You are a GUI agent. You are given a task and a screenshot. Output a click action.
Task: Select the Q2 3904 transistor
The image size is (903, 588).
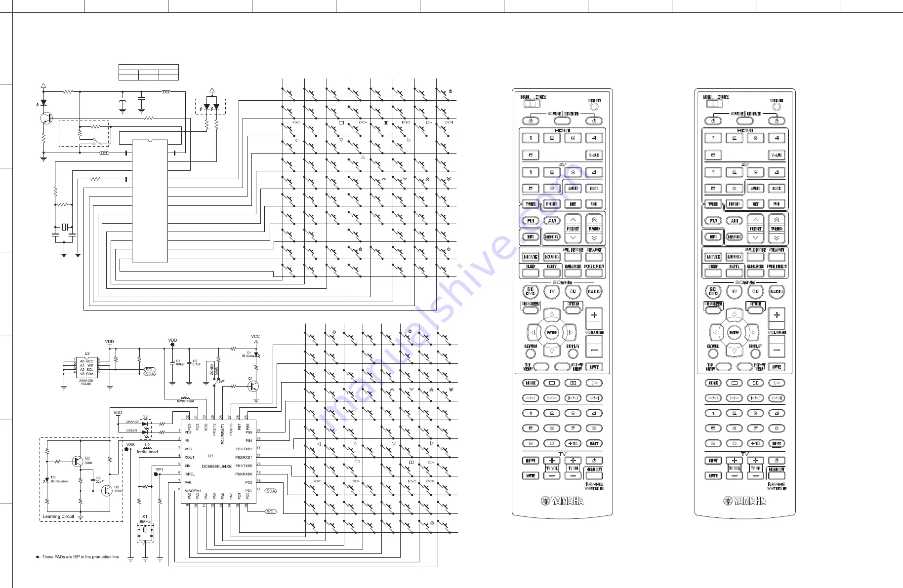pos(106,491)
